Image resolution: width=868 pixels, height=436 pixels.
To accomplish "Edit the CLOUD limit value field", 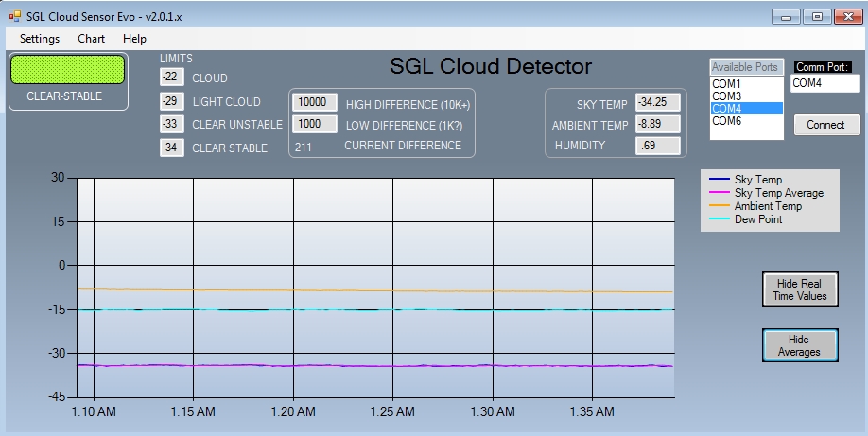I will (x=171, y=78).
